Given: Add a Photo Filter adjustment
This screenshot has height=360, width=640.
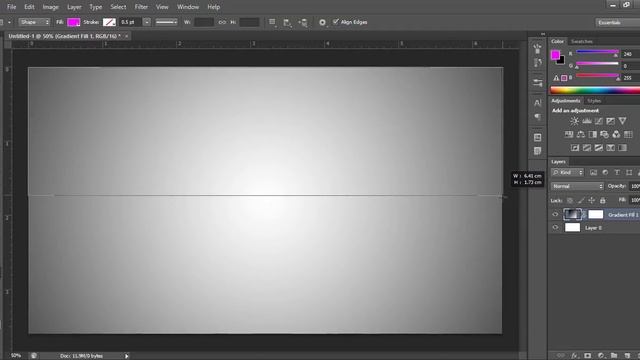Looking at the screenshot, I should point(604,134).
